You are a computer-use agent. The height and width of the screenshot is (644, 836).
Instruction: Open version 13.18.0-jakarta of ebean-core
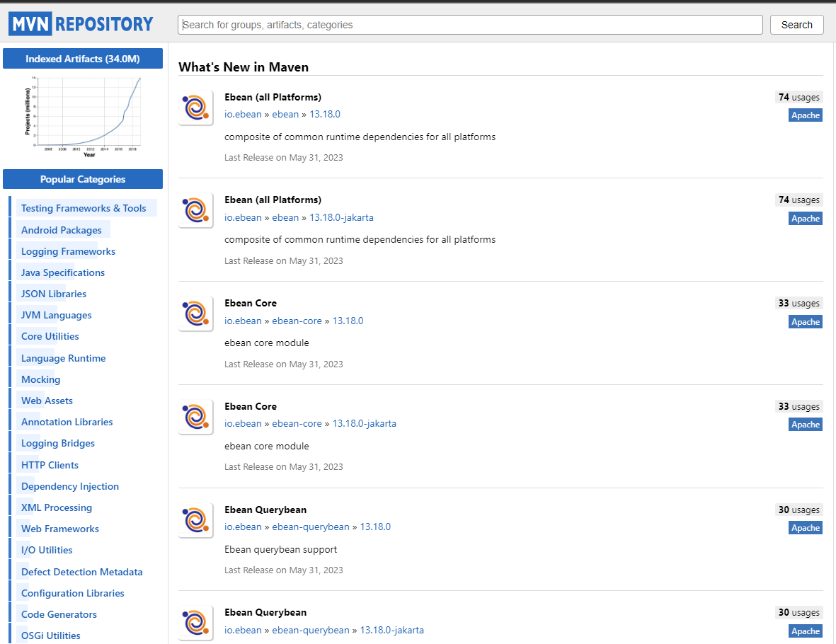tap(364, 423)
